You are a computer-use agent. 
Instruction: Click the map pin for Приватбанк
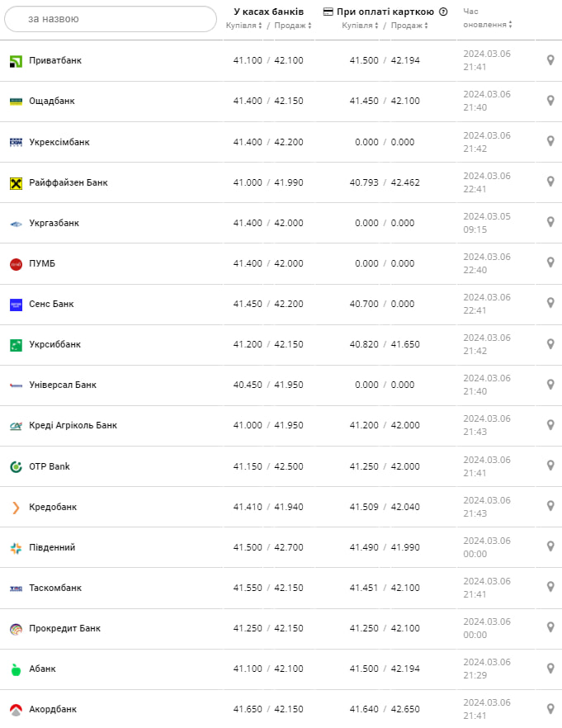pos(550,60)
